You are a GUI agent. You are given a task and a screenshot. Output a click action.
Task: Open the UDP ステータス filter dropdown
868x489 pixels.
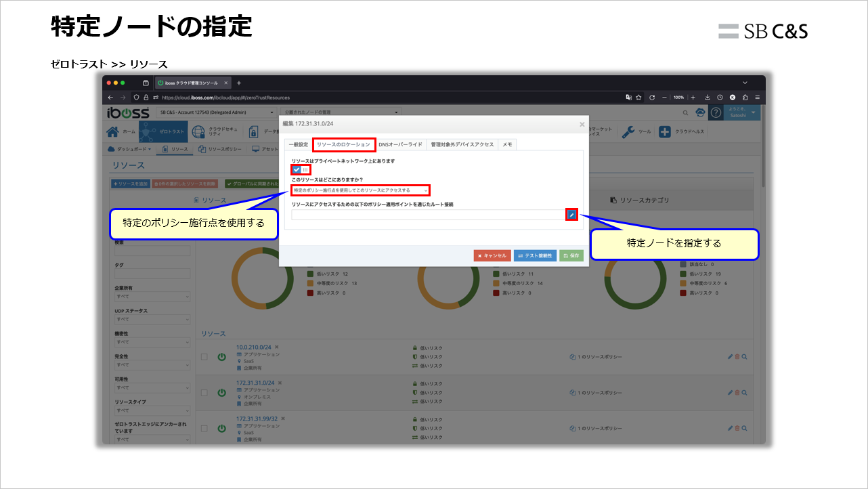point(152,319)
